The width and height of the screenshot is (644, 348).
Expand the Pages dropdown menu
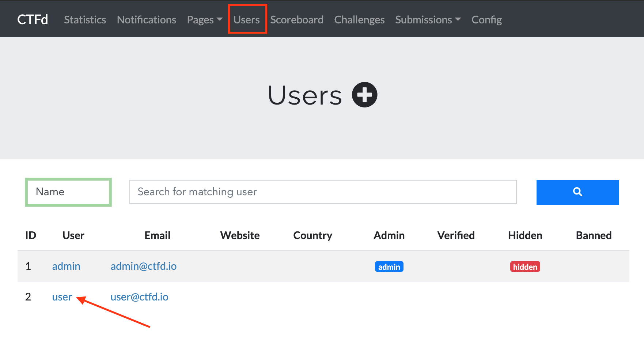pos(204,20)
